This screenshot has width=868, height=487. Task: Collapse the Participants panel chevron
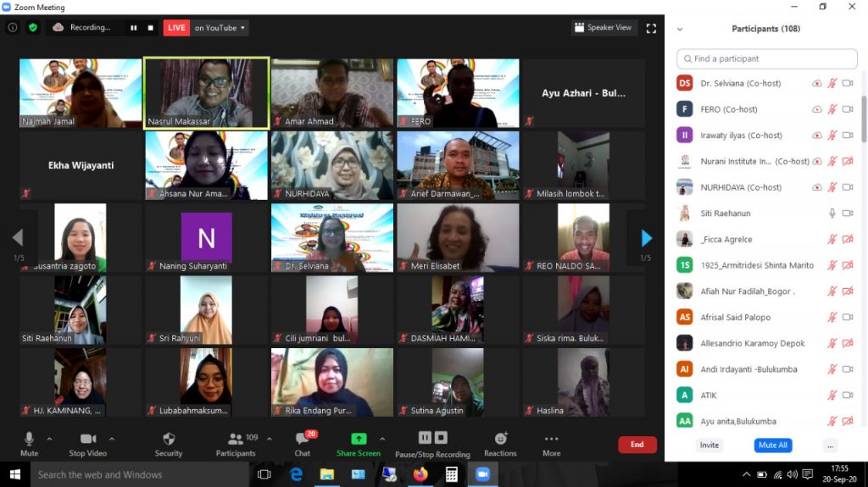(x=679, y=29)
